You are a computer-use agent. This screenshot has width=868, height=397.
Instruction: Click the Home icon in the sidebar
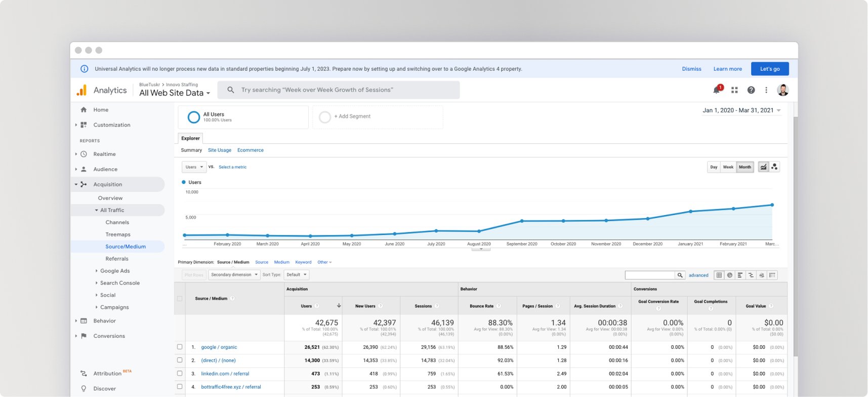(84, 110)
